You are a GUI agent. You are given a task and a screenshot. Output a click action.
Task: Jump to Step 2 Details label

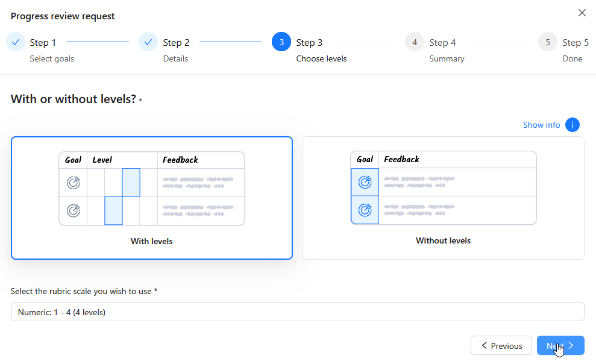tap(175, 58)
